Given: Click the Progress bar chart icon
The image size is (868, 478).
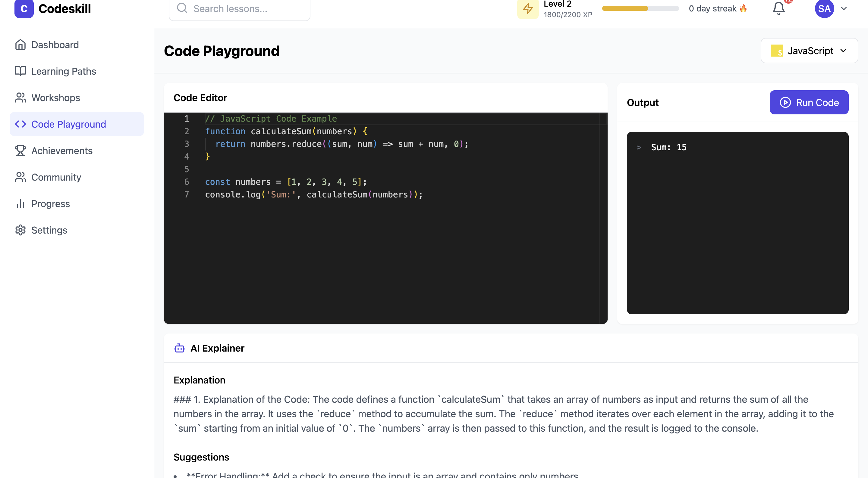Looking at the screenshot, I should click(20, 203).
